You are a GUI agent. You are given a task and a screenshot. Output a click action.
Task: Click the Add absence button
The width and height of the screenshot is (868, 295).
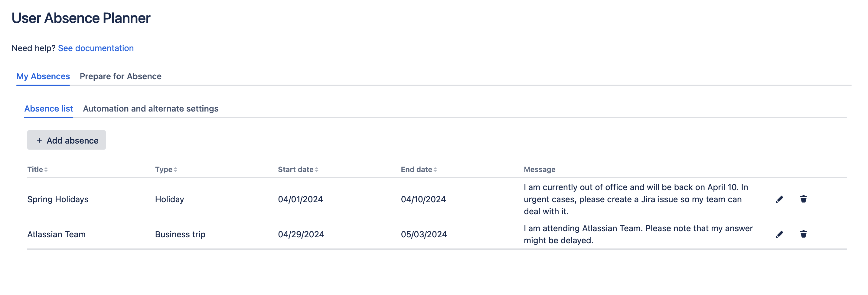click(x=66, y=140)
